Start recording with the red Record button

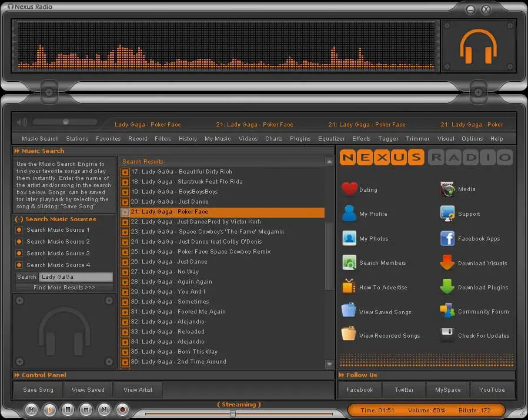(x=122, y=409)
